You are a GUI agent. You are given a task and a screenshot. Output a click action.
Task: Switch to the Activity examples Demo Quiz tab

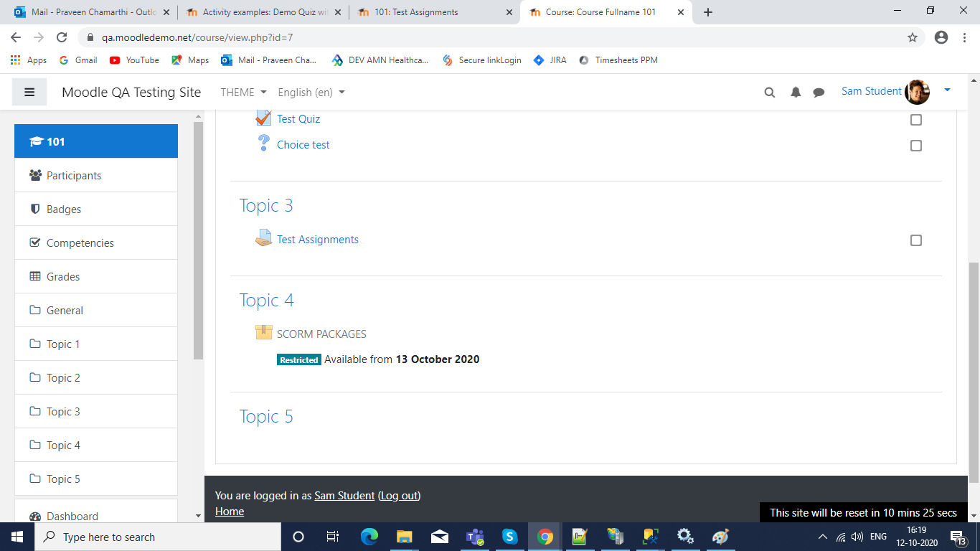pos(264,12)
